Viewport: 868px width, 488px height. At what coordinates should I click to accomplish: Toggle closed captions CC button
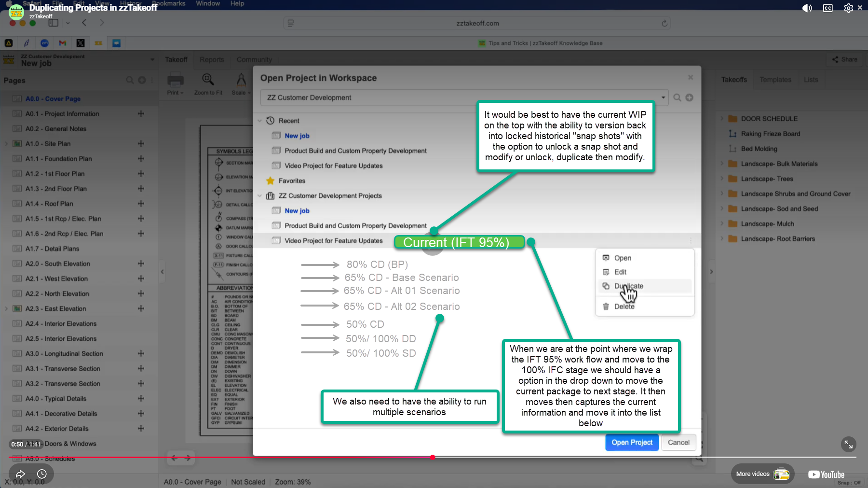tap(828, 8)
